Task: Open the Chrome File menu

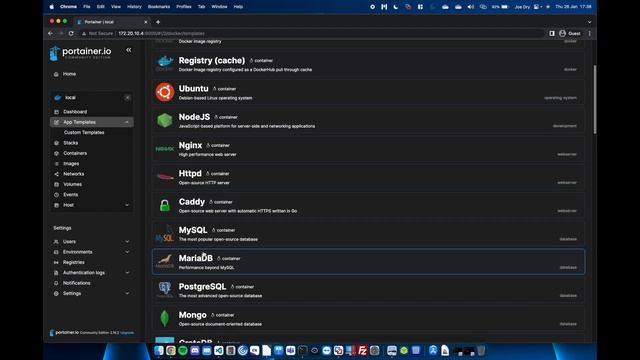Action: tap(87, 7)
